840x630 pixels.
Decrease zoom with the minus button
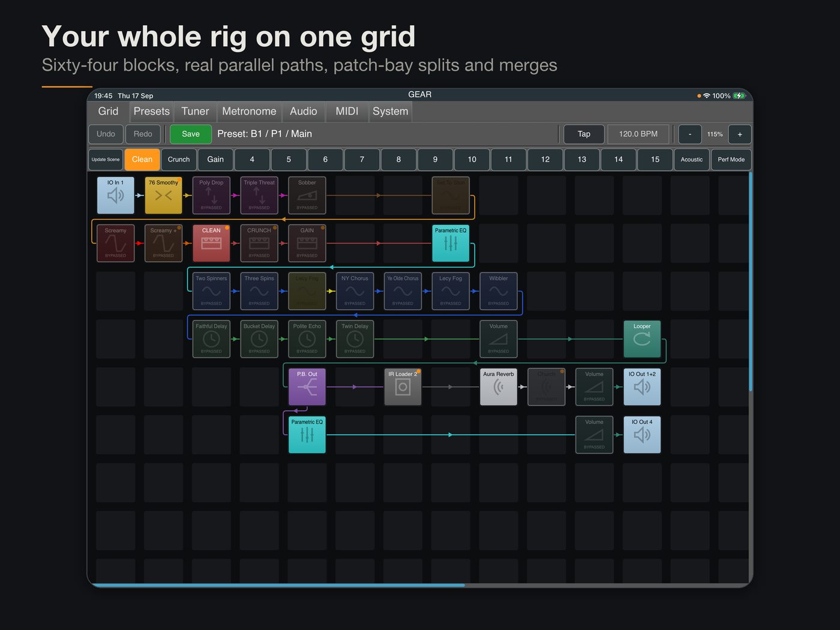[x=690, y=134]
